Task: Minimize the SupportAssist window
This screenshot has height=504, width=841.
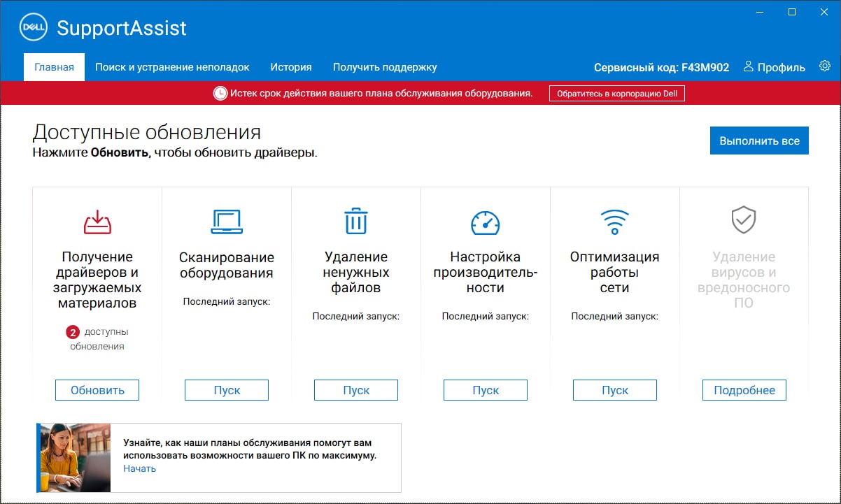Action: click(760, 12)
